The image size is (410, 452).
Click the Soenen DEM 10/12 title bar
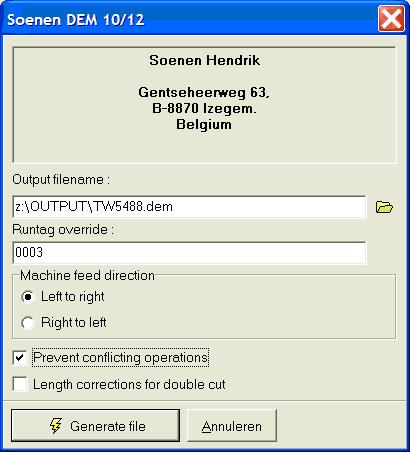pyautogui.click(x=188, y=19)
